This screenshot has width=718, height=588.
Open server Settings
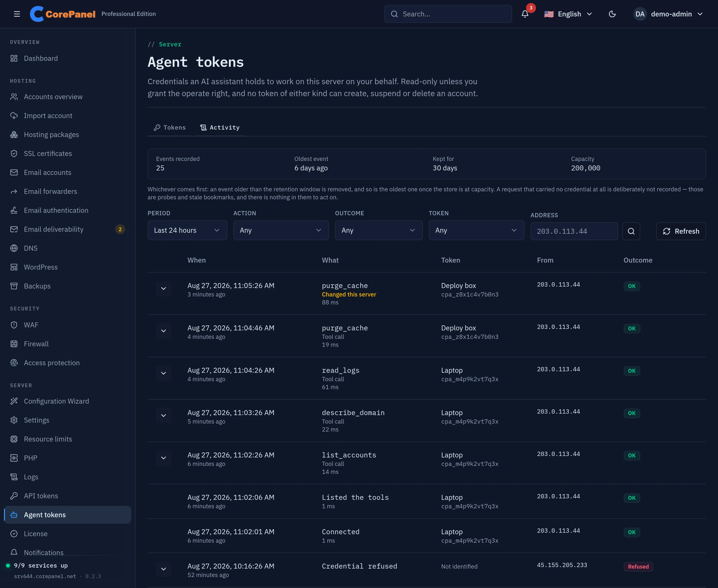pyautogui.click(x=67, y=420)
